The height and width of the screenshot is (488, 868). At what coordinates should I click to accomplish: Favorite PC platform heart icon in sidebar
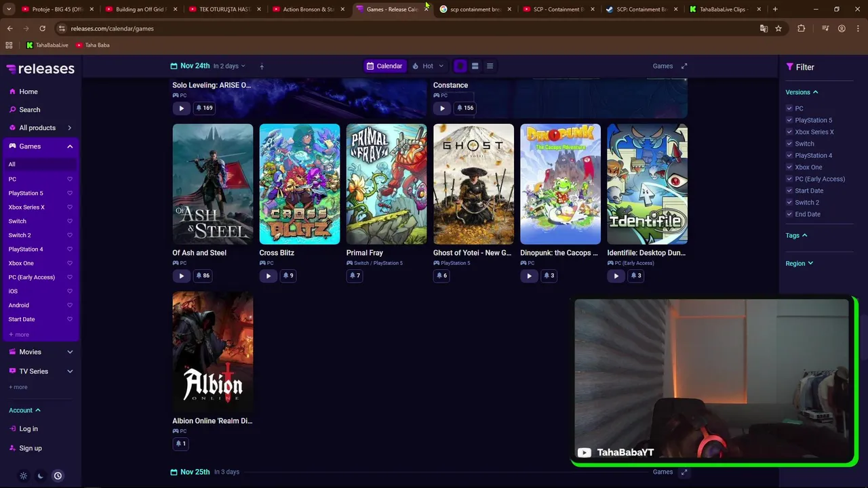(x=70, y=179)
